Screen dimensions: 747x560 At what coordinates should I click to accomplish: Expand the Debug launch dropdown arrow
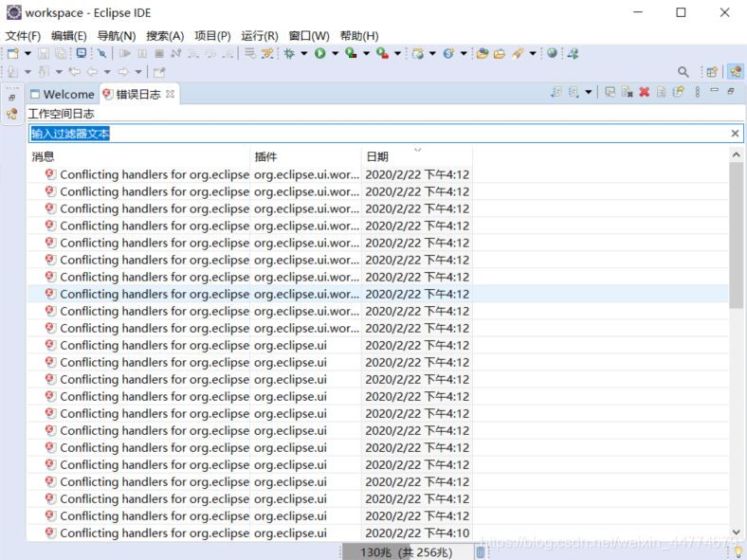coord(304,53)
